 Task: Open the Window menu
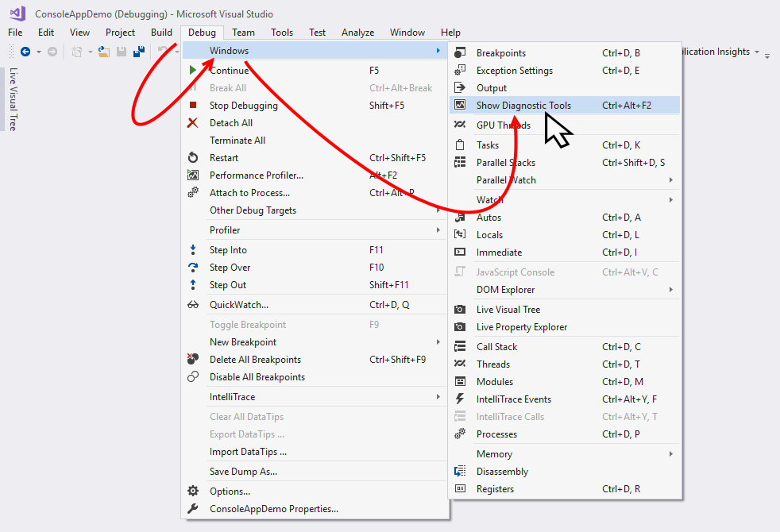(407, 33)
